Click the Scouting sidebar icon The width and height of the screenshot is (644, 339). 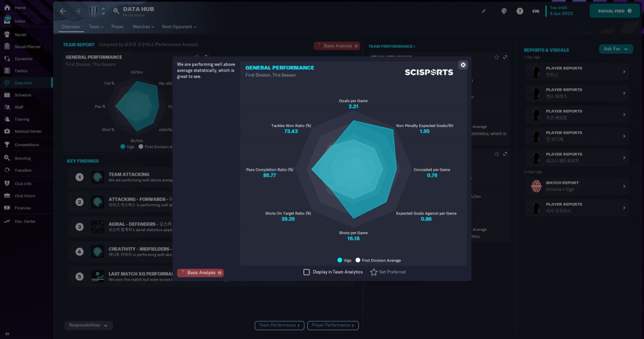coord(7,158)
